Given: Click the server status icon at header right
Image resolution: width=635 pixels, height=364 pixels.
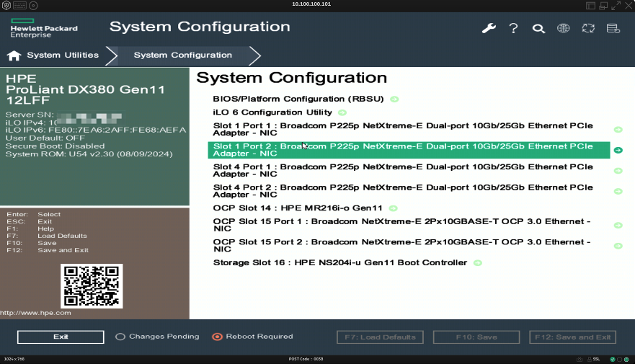Looking at the screenshot, I should (x=613, y=28).
